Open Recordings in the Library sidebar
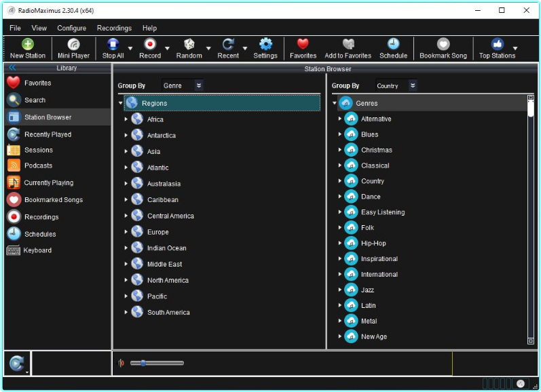Image resolution: width=541 pixels, height=392 pixels. [57, 217]
